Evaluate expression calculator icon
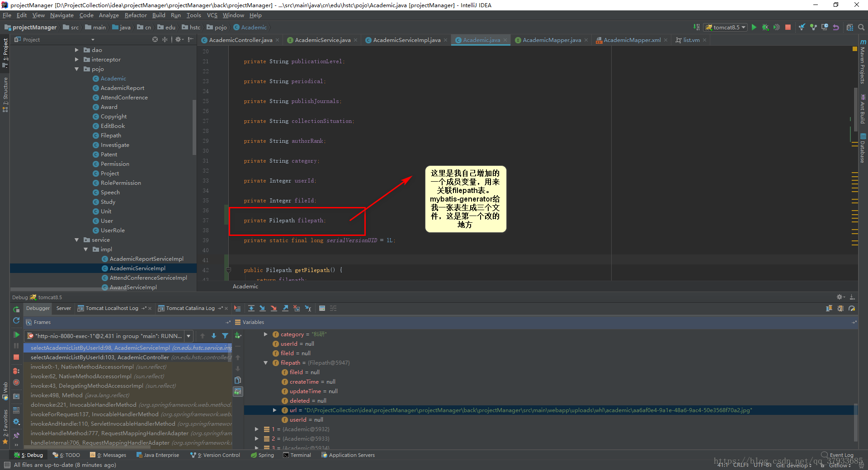Screen dimensions: 868x470 (322, 309)
